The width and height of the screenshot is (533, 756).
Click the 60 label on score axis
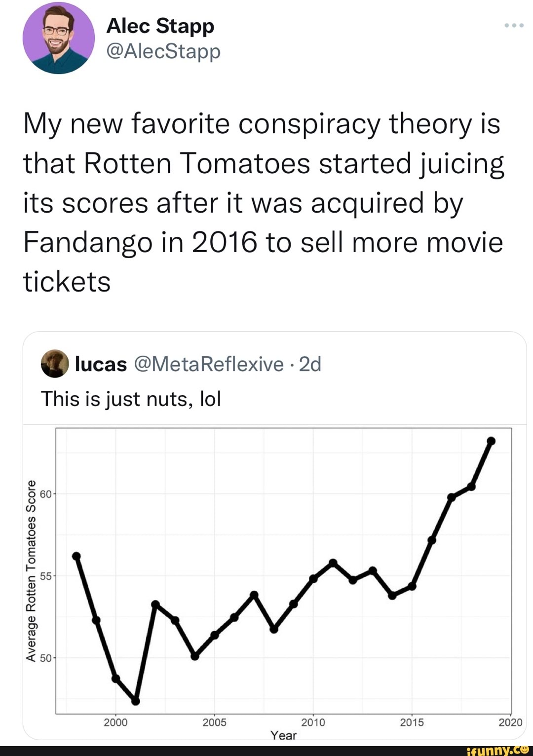(45, 494)
